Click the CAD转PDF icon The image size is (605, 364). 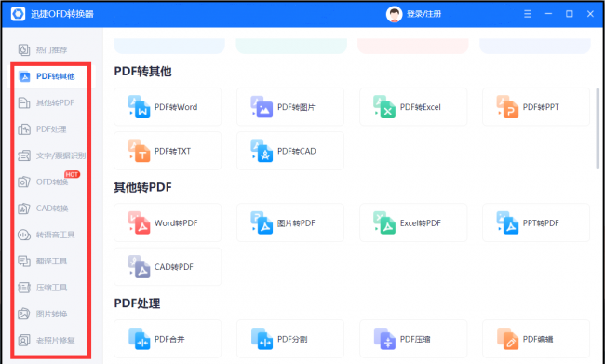(139, 267)
